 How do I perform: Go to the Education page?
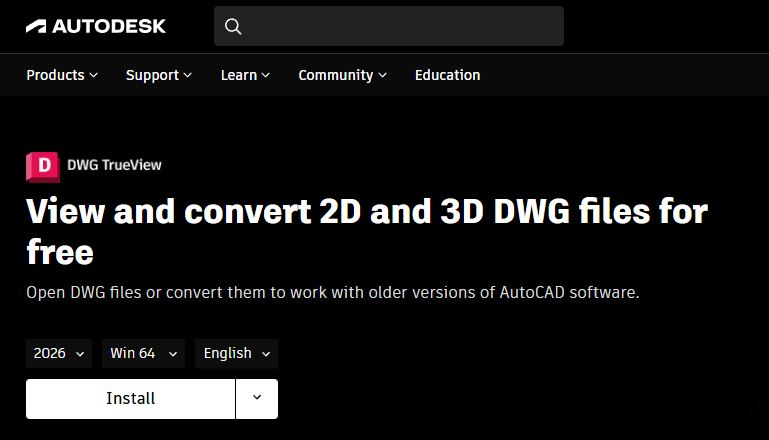coord(447,75)
